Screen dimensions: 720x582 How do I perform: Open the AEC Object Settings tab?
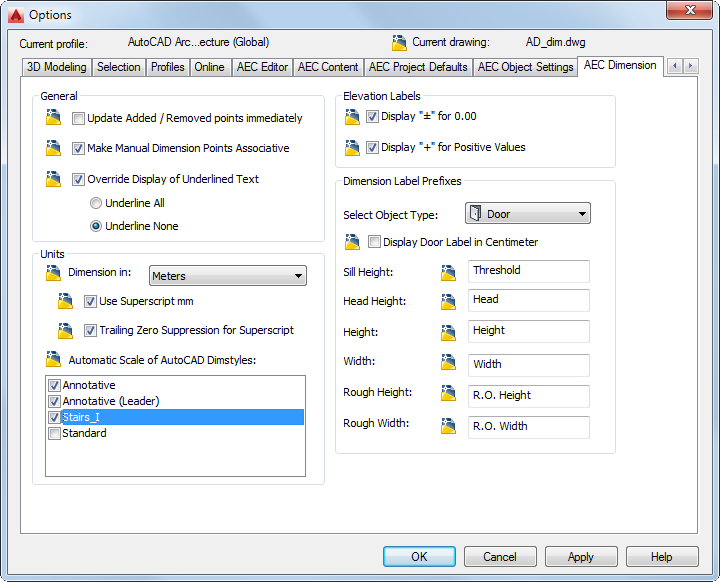(525, 67)
